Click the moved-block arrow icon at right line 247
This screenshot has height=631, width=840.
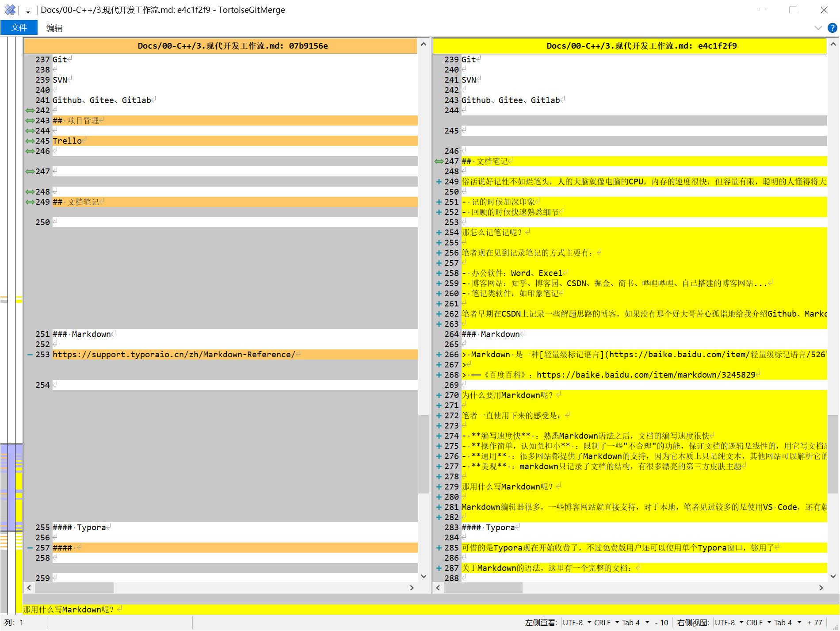coord(439,161)
